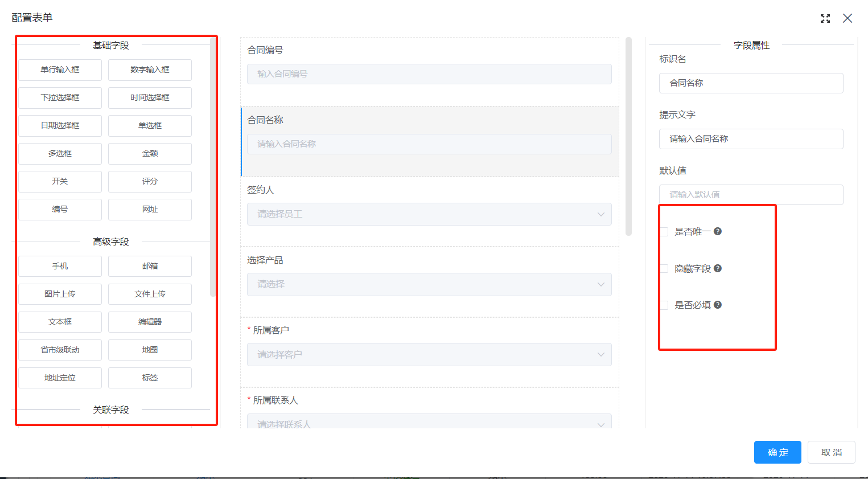Select the 合同编号 input in form
The width and height of the screenshot is (868, 479).
point(429,74)
